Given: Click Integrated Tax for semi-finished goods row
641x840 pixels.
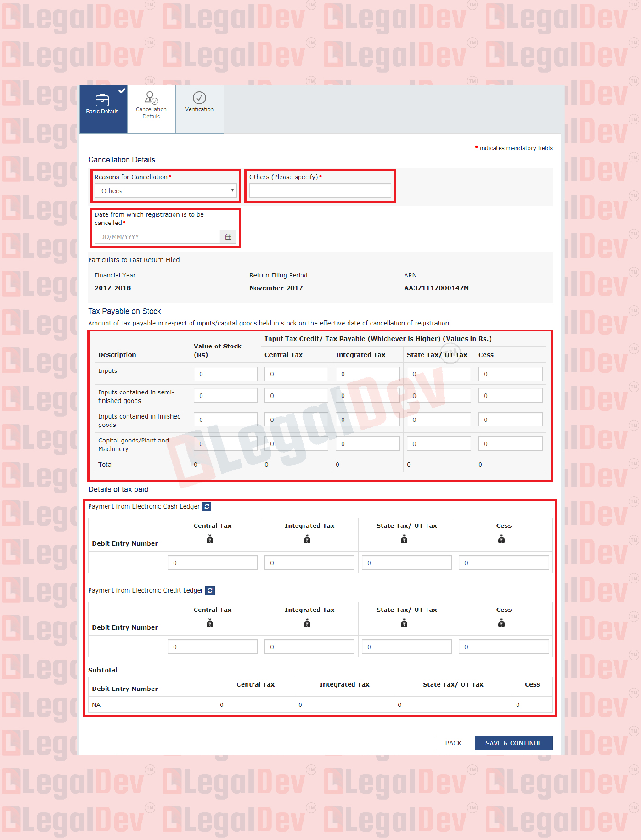Looking at the screenshot, I should pyautogui.click(x=367, y=396).
